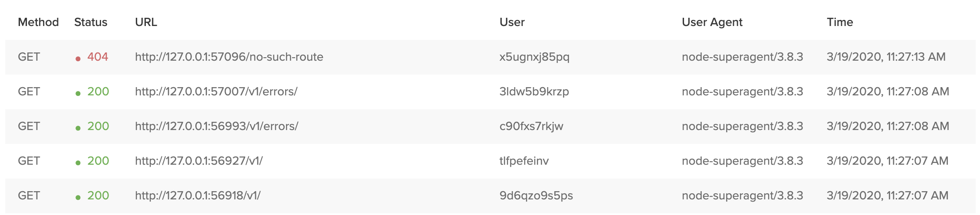Open the 56993/v1/errors/ URL
Screen dimensions: 980x215
[217, 126]
